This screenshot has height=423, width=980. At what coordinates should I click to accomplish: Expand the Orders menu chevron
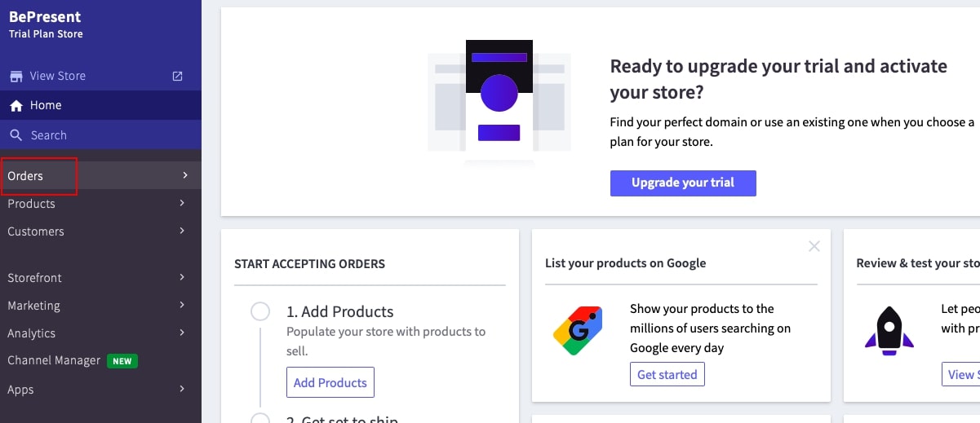pos(185,176)
